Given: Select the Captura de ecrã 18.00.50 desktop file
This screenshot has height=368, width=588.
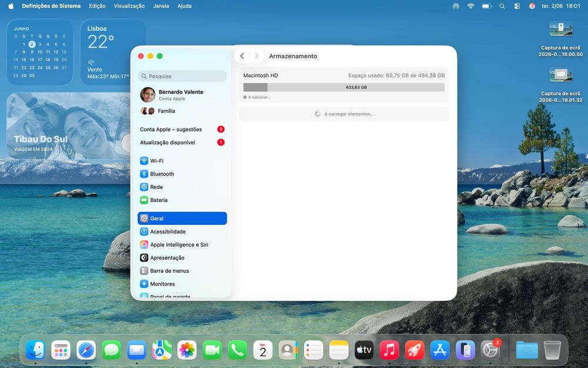Looking at the screenshot, I should click(x=560, y=39).
